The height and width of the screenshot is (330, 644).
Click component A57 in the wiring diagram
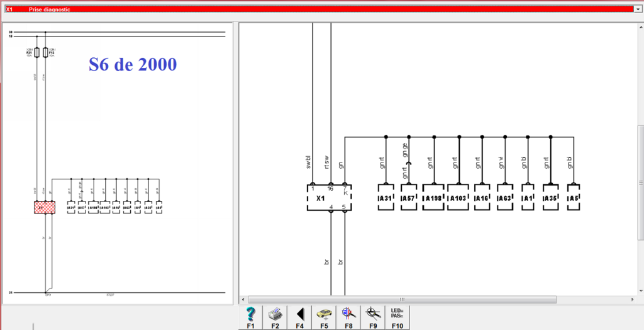coord(409,198)
